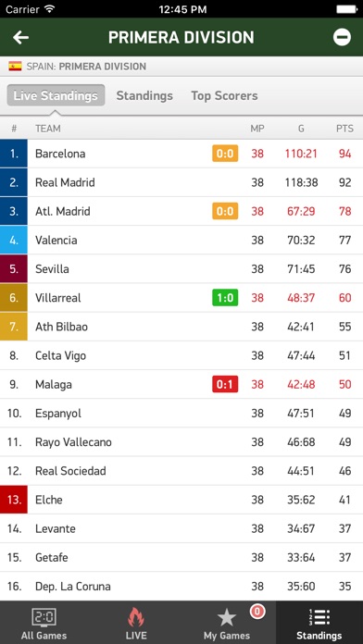Viewport: 363px width, 644px height.
Task: Switch to the Top Scorers tab
Action: (x=224, y=95)
